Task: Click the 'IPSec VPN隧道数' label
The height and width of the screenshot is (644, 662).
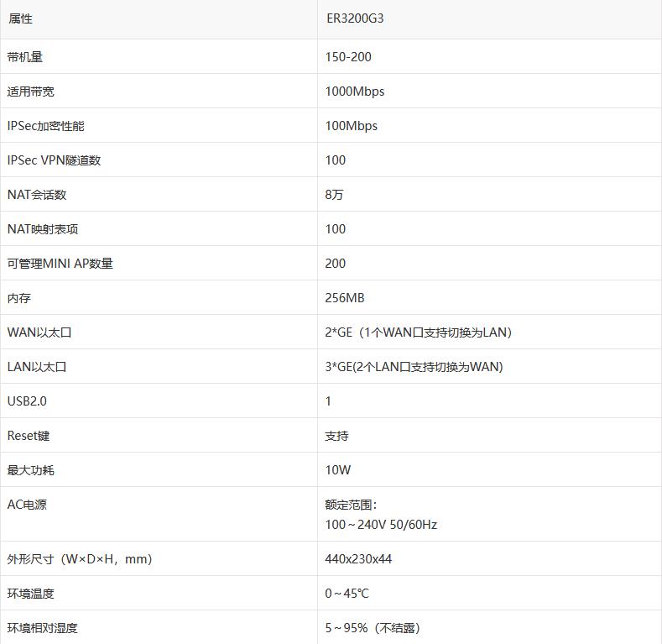Action: (x=54, y=160)
